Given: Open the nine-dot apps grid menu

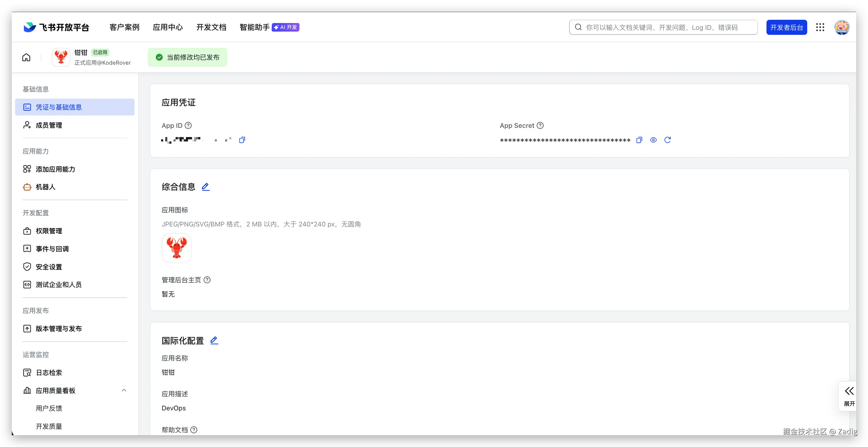Looking at the screenshot, I should pos(820,27).
